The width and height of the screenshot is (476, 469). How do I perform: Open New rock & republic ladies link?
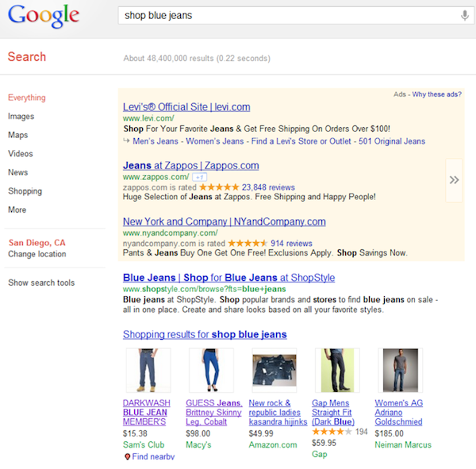pos(278,413)
